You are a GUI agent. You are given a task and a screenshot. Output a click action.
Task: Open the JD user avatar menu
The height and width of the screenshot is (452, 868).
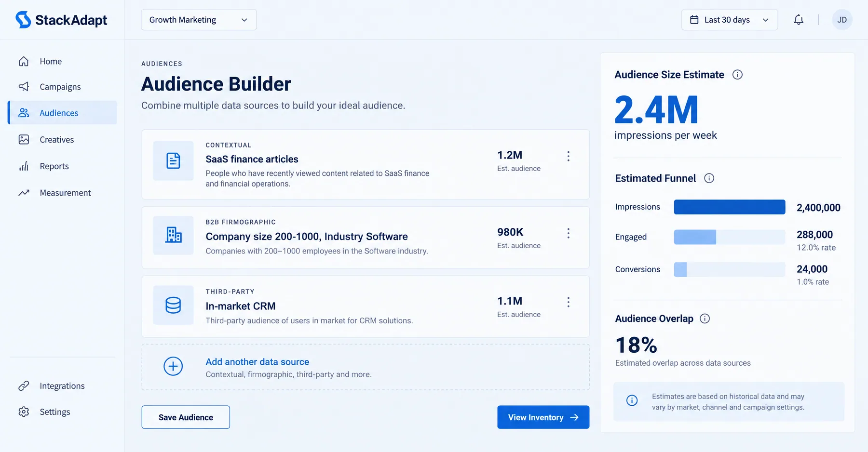(842, 20)
